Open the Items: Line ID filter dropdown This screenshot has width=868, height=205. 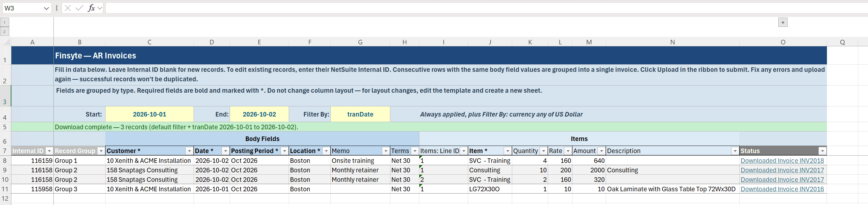tap(464, 151)
